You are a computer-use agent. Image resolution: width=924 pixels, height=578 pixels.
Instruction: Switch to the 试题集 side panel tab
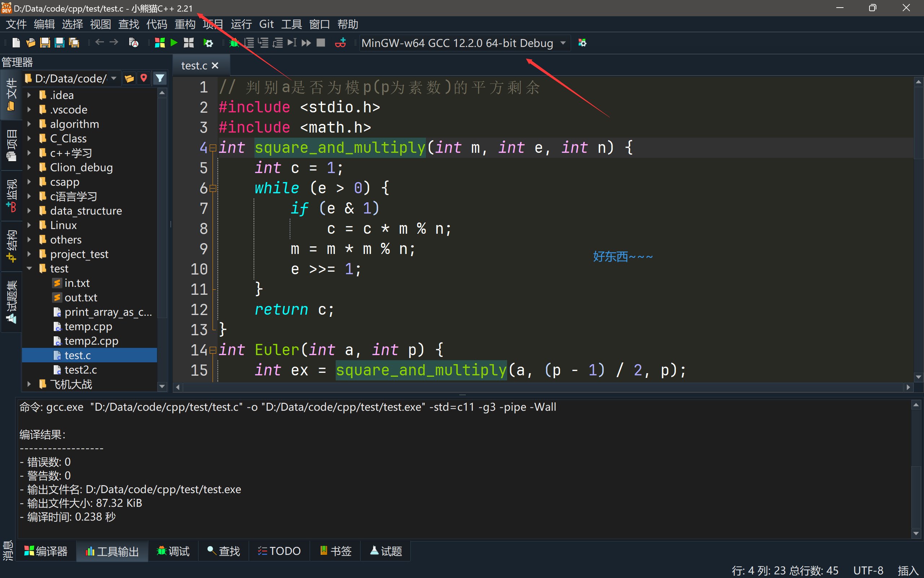(x=12, y=302)
